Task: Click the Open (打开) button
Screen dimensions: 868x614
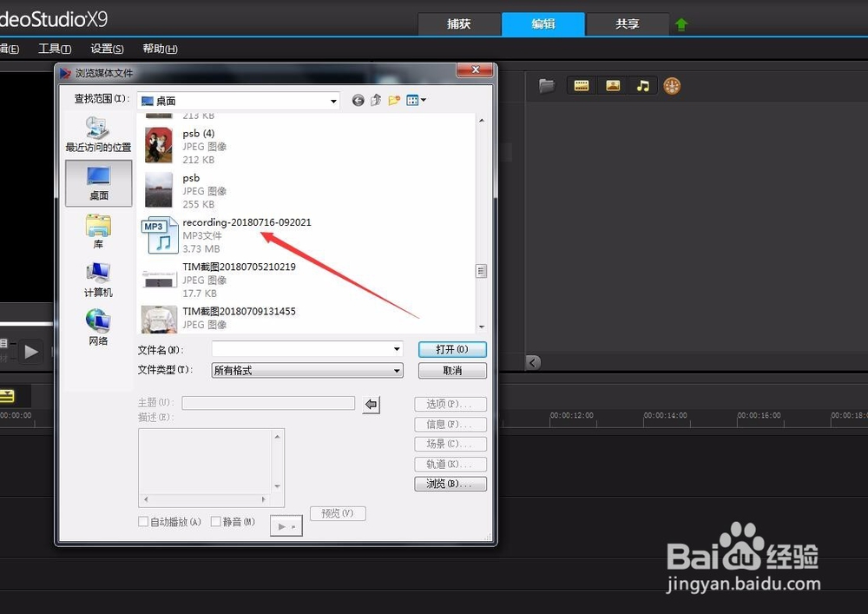Action: pos(452,349)
